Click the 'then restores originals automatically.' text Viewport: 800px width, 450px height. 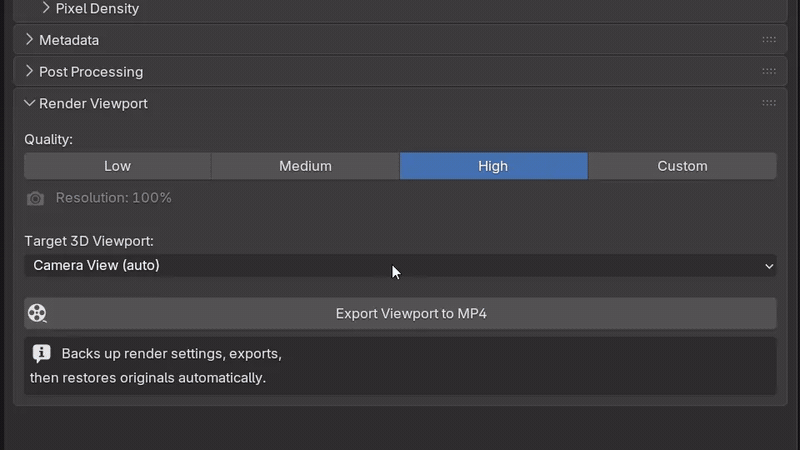[x=148, y=378]
